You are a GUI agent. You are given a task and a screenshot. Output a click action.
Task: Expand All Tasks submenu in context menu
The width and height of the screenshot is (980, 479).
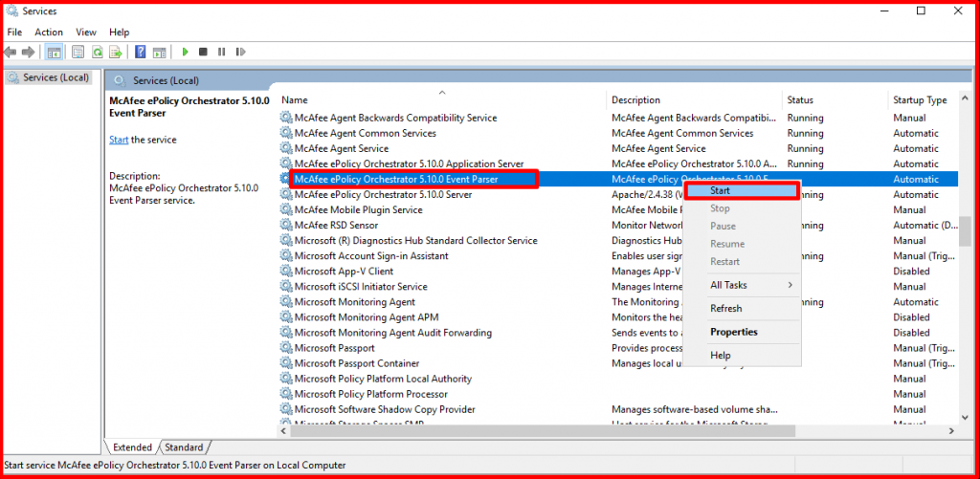coord(742,285)
